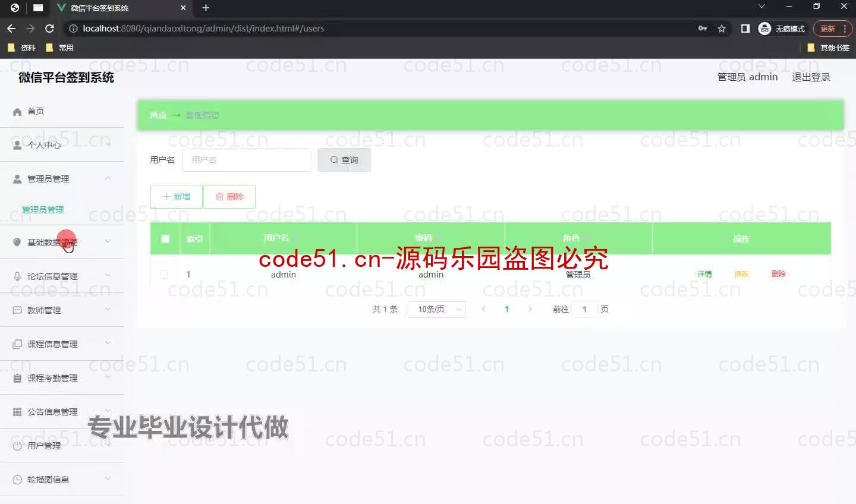The height and width of the screenshot is (504, 856).
Task: Click the 更新 browser update button
Action: click(828, 29)
